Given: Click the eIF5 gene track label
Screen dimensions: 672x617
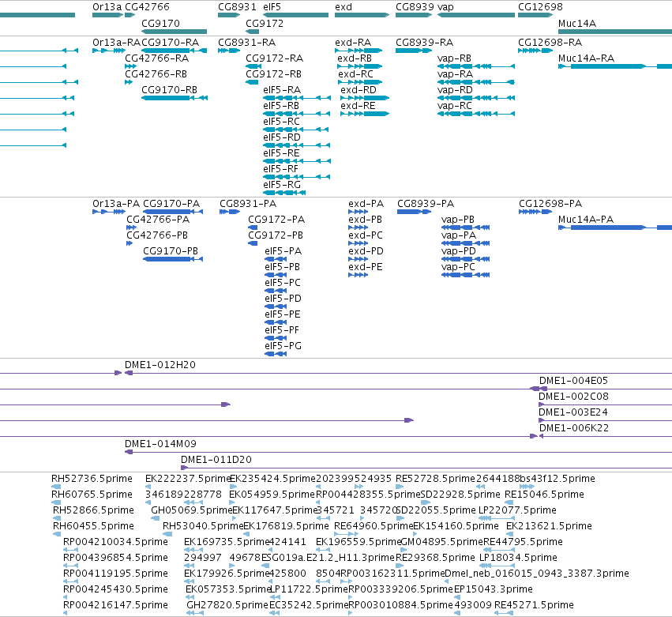Looking at the screenshot, I should (272, 7).
